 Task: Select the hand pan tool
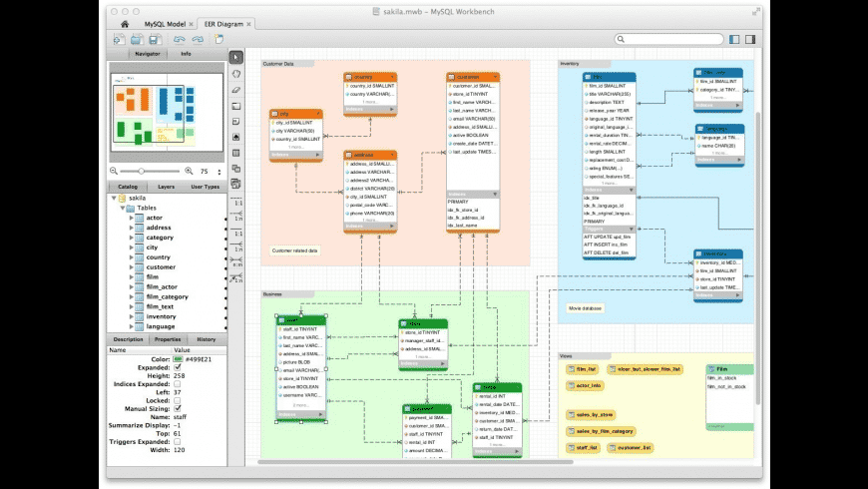(236, 74)
